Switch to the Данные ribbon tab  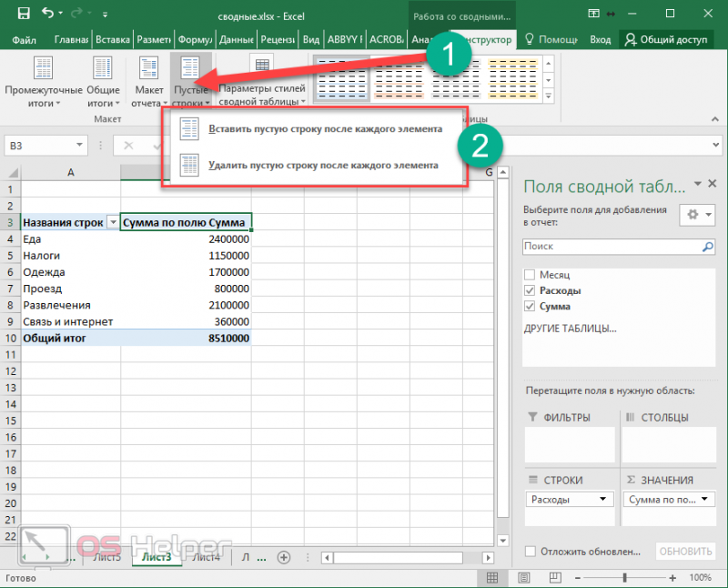tap(237, 40)
